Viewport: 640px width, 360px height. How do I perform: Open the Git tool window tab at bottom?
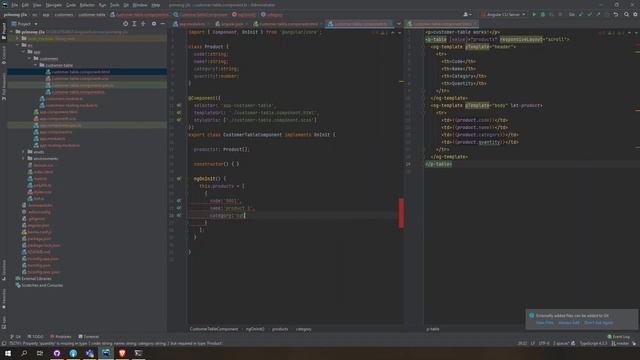[16, 337]
